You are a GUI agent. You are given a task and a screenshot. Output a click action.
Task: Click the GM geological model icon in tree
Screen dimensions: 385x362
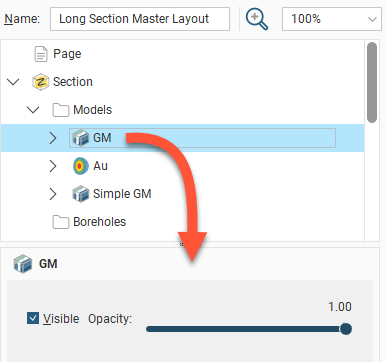click(81, 138)
